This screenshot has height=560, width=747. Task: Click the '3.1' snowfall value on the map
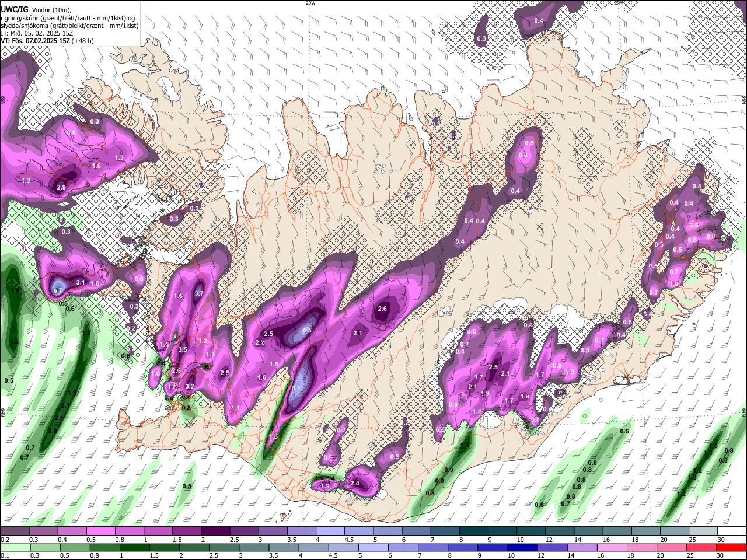click(81, 282)
